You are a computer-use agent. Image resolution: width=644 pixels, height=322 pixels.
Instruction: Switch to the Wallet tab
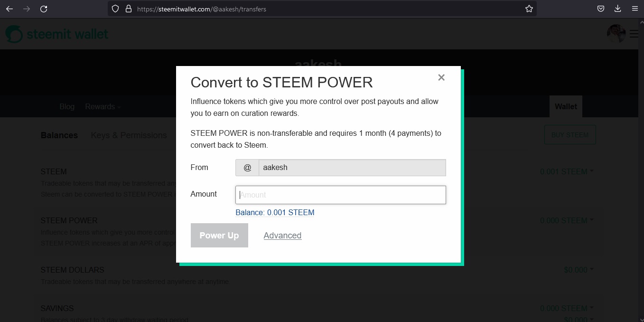click(x=566, y=106)
